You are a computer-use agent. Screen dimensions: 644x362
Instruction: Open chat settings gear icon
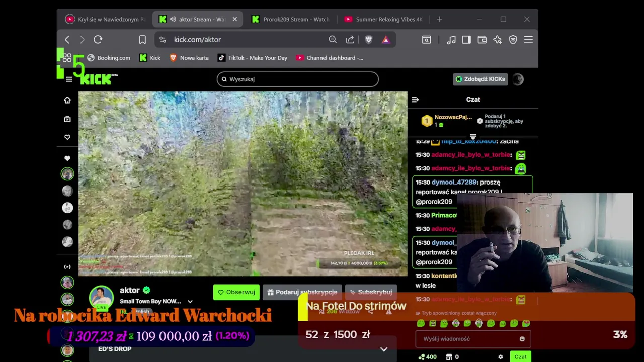pyautogui.click(x=500, y=357)
